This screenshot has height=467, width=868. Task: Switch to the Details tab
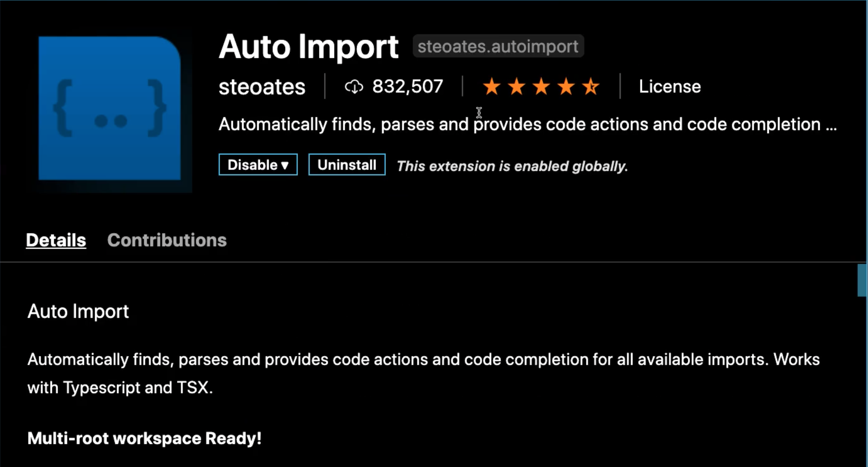click(x=56, y=240)
